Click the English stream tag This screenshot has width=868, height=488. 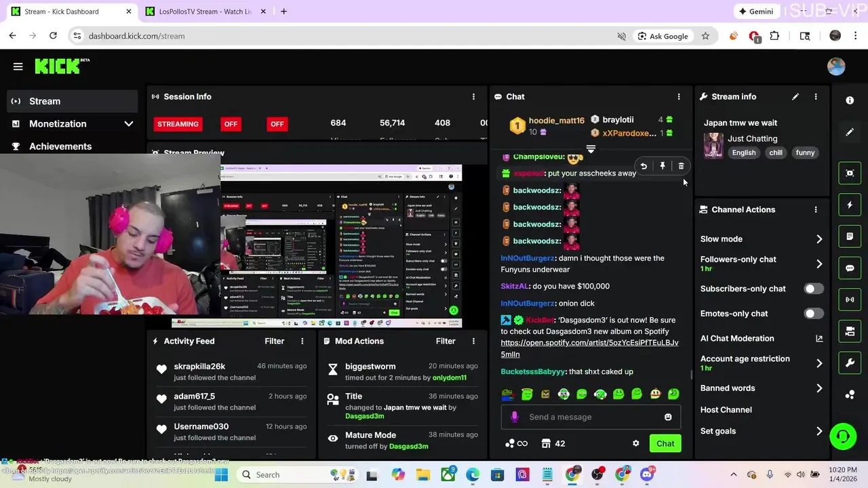[744, 152]
